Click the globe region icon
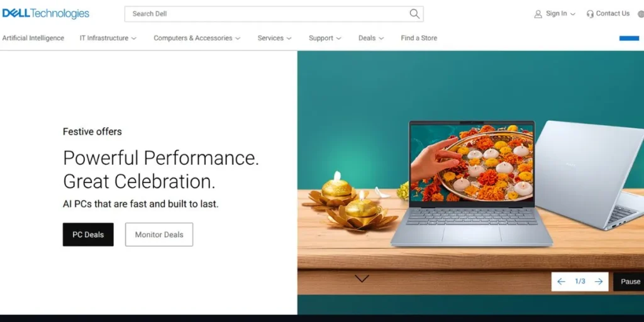Image resolution: width=644 pixels, height=322 pixels. click(x=641, y=14)
